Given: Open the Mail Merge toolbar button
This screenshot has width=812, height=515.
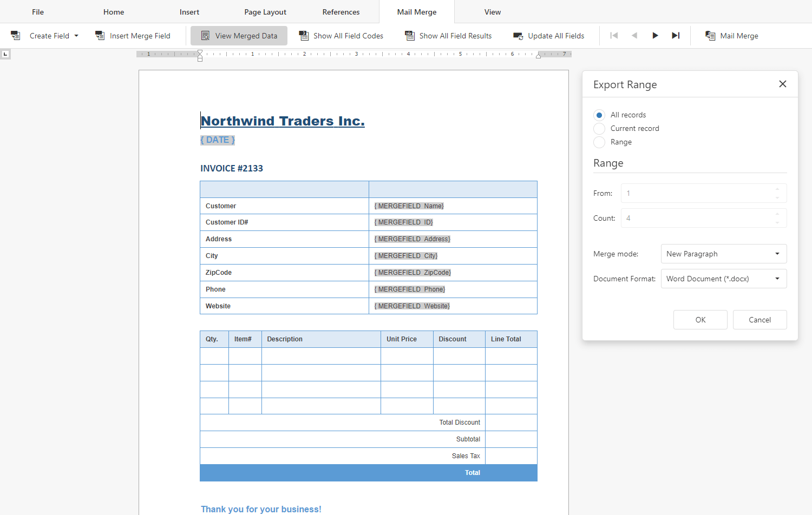Looking at the screenshot, I should (732, 36).
